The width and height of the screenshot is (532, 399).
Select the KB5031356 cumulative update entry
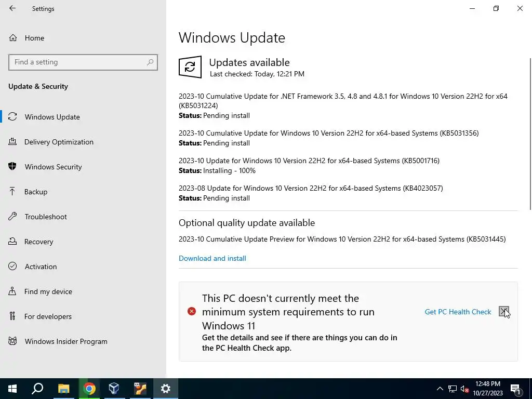[329, 133]
